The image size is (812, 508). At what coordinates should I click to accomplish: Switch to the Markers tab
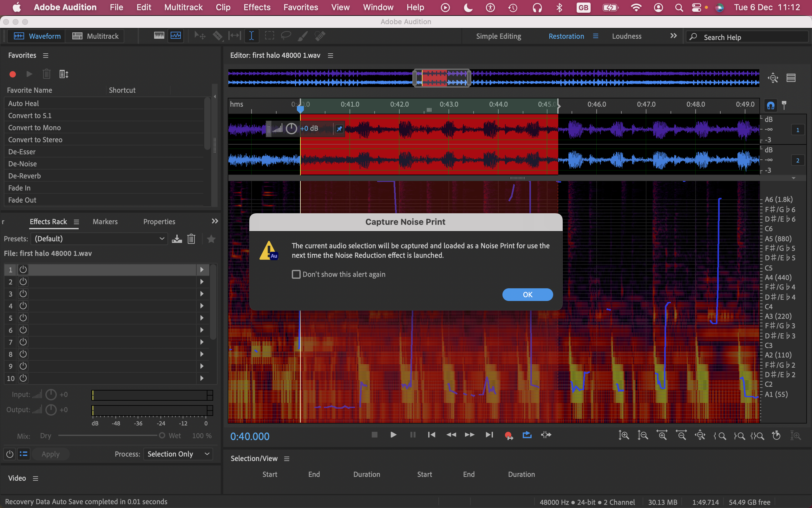click(x=105, y=222)
